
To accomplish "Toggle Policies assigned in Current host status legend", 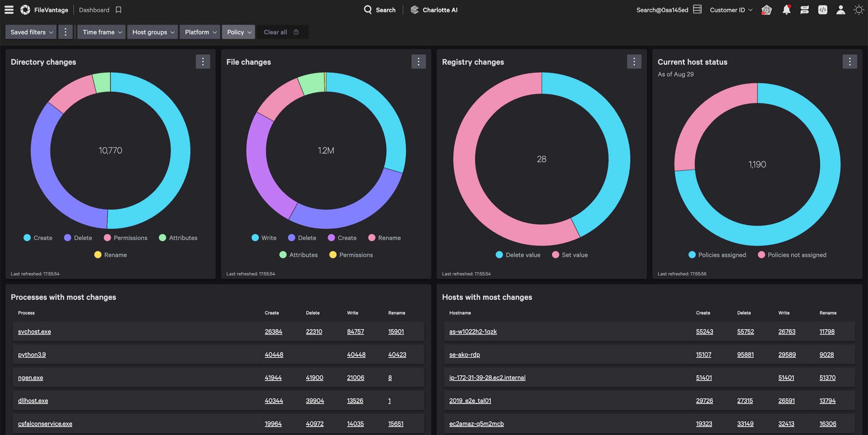I will tap(717, 255).
